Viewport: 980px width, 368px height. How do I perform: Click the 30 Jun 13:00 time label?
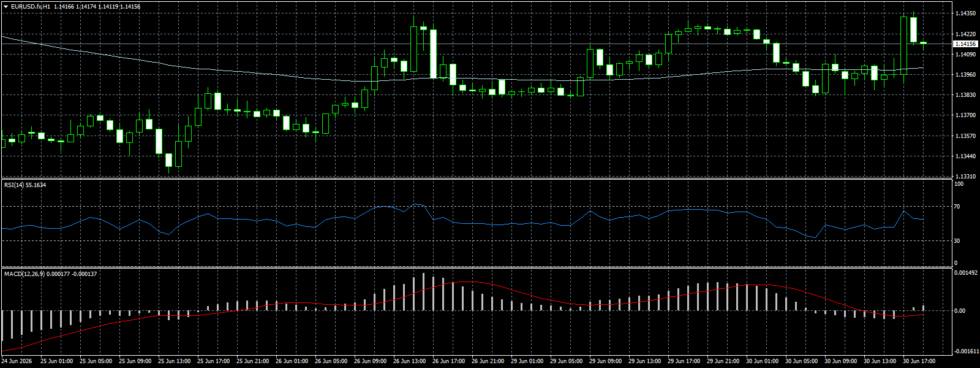coord(880,361)
